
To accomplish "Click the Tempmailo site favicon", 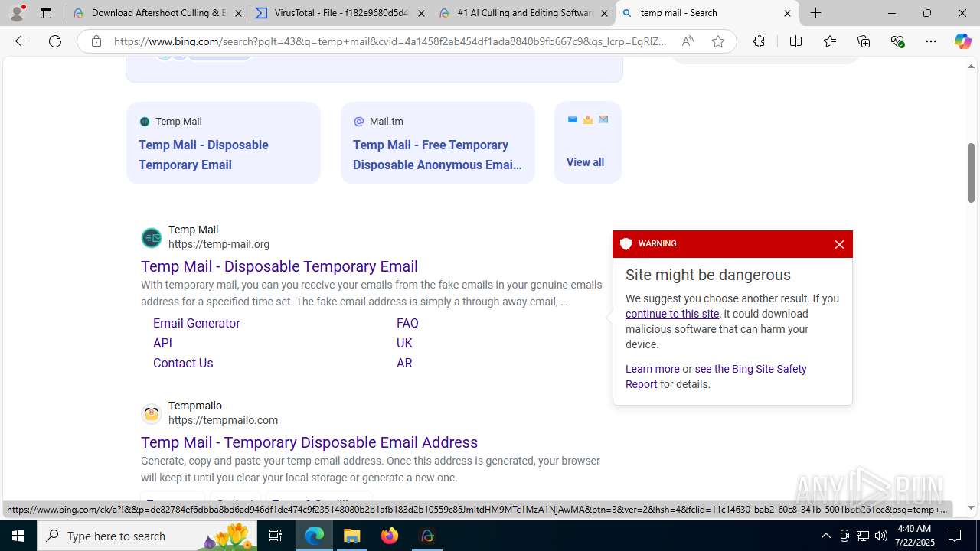I will tap(152, 413).
